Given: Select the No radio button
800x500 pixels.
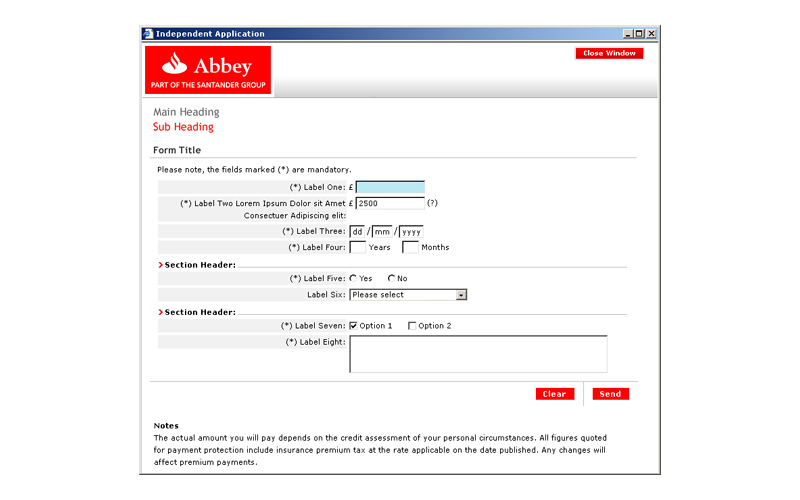Looking at the screenshot, I should (x=391, y=278).
